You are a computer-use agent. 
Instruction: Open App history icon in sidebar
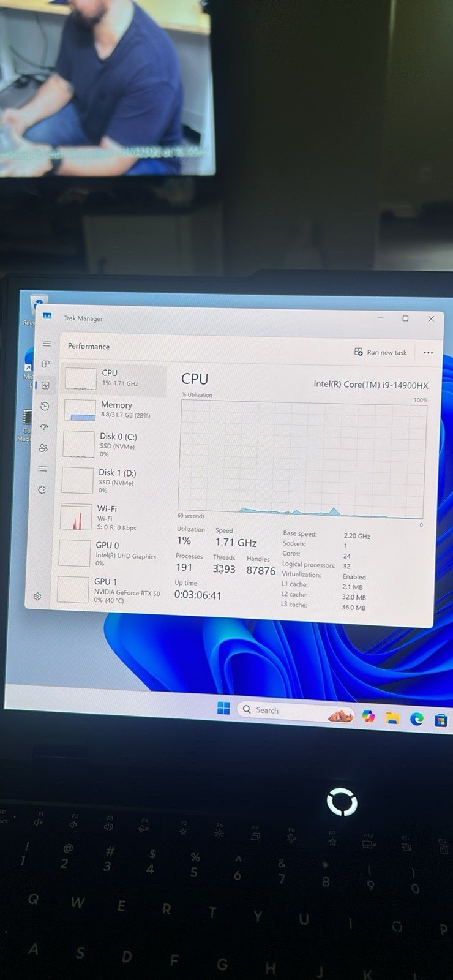(x=45, y=406)
